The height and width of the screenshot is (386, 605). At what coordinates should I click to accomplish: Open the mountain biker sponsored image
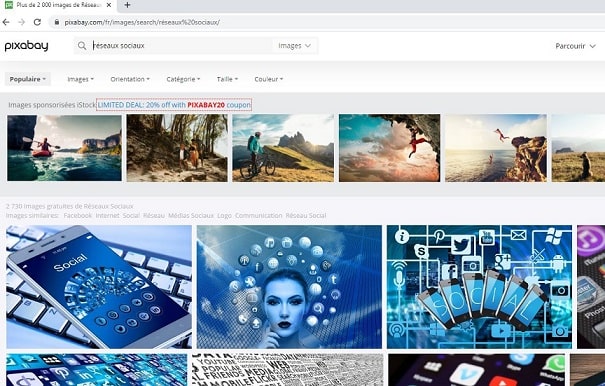click(283, 148)
